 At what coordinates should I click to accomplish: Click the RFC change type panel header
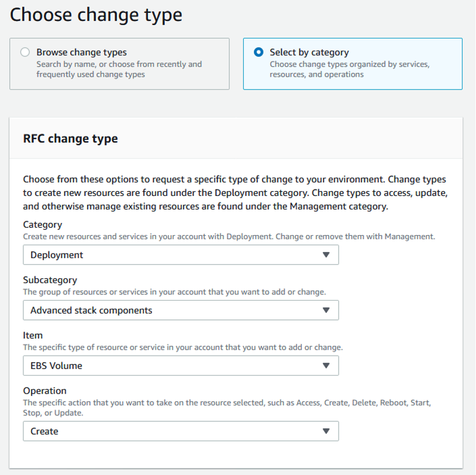70,139
